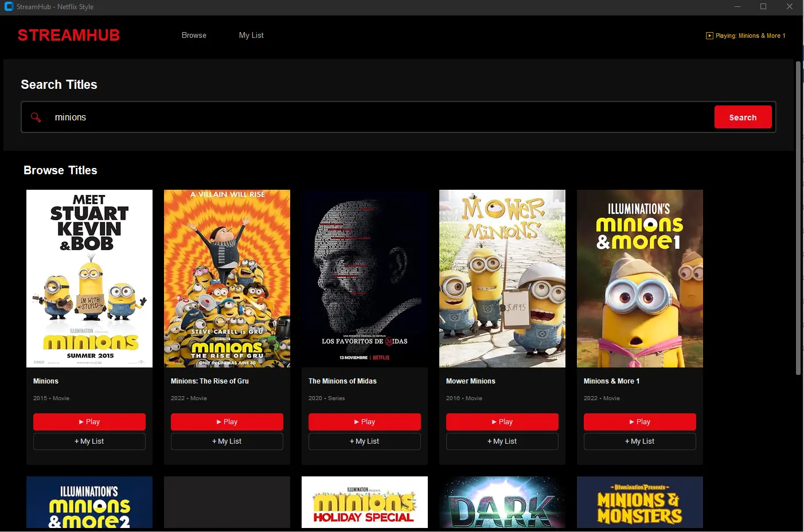Click the STREAMHUB logo
Viewport: 804px width, 532px height.
click(69, 36)
